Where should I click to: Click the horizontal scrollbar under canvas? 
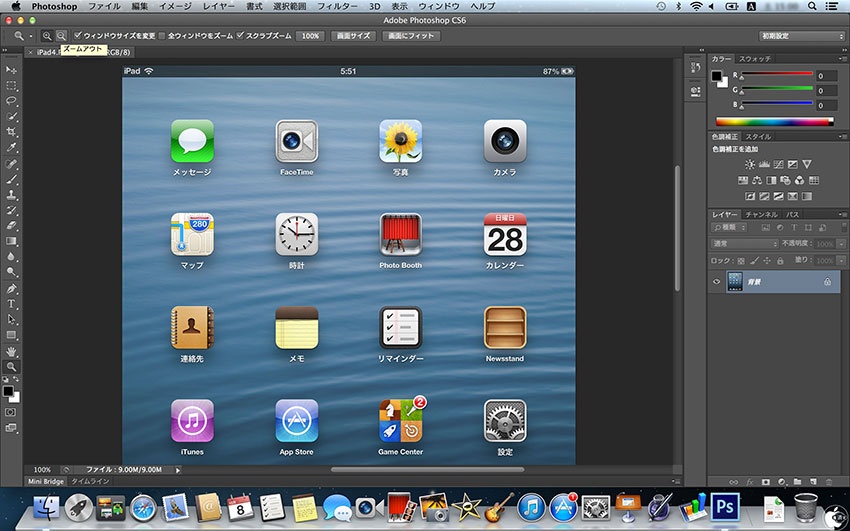(x=427, y=470)
